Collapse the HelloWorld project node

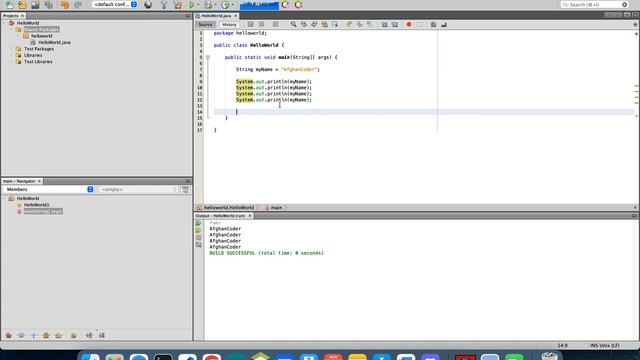click(5, 23)
